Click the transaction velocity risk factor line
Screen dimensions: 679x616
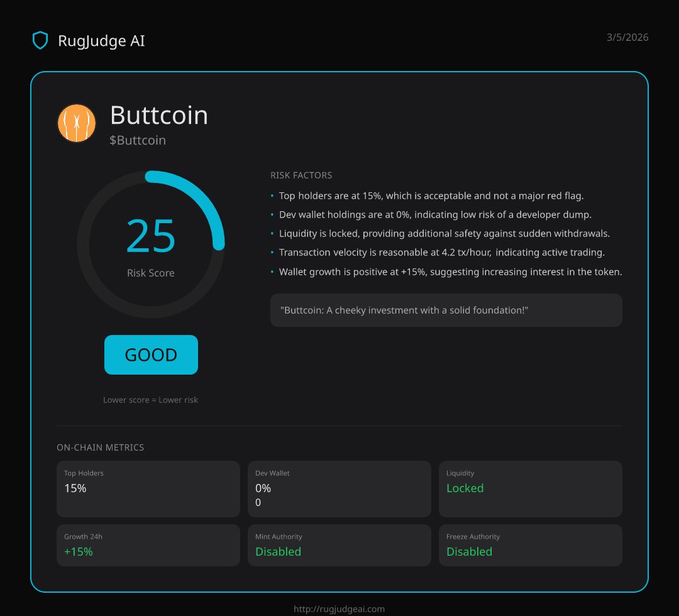coord(442,253)
